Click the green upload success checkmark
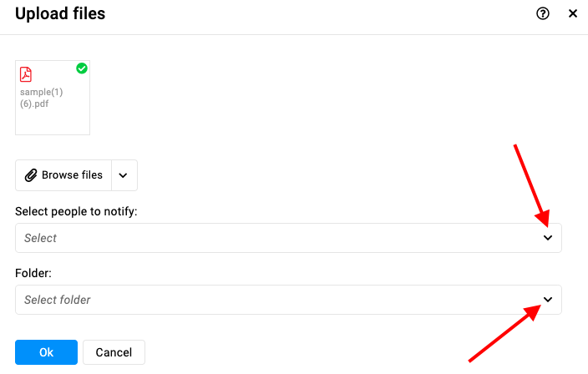Screen dimensions: 588x374 click(x=82, y=68)
